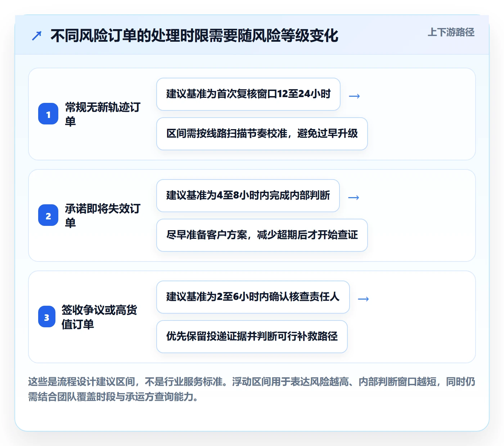
Task: Click the 常规无新轨迹订单 row label
Action: click(103, 114)
